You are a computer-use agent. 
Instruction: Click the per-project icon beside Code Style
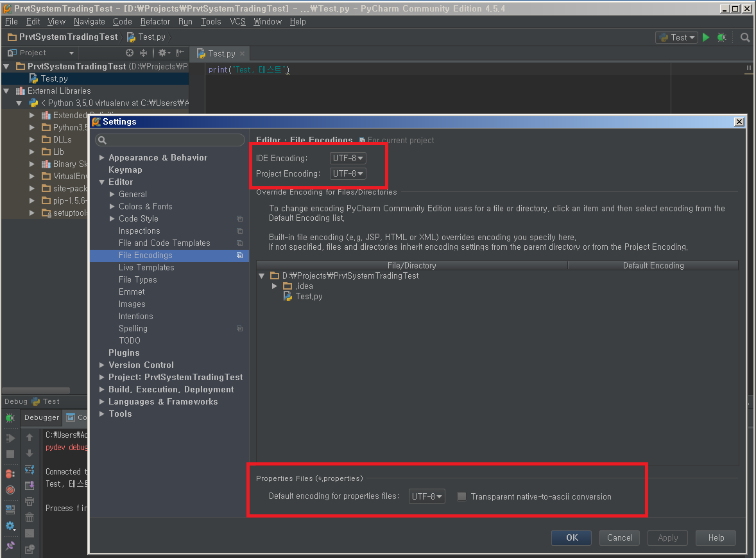tap(239, 218)
